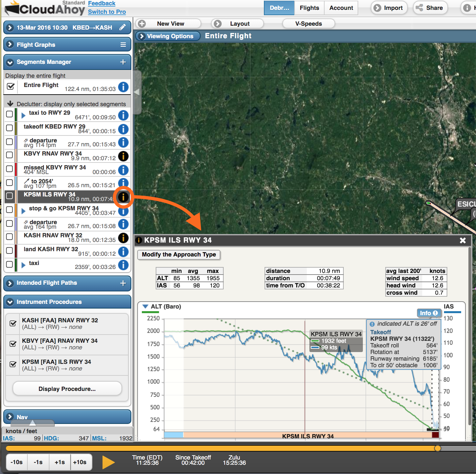Expand the flight info header 13-Mar 2016
This screenshot has height=474, width=476.
(10, 28)
